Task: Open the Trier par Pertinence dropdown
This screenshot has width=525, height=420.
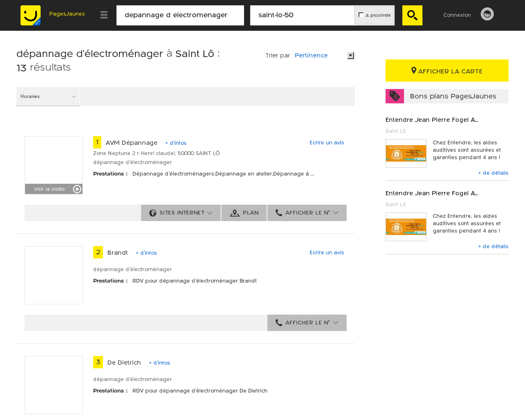Action: coord(324,55)
